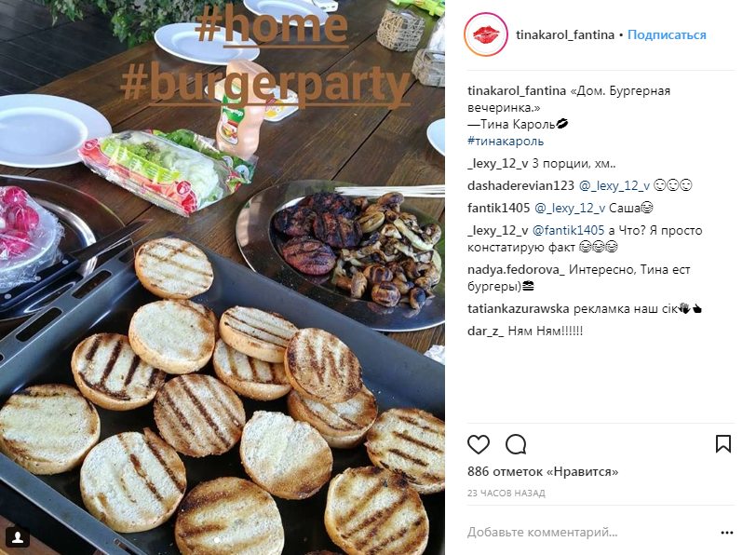756x555 pixels.
Task: Open the #тинакароль hashtag
Action: pos(506,142)
